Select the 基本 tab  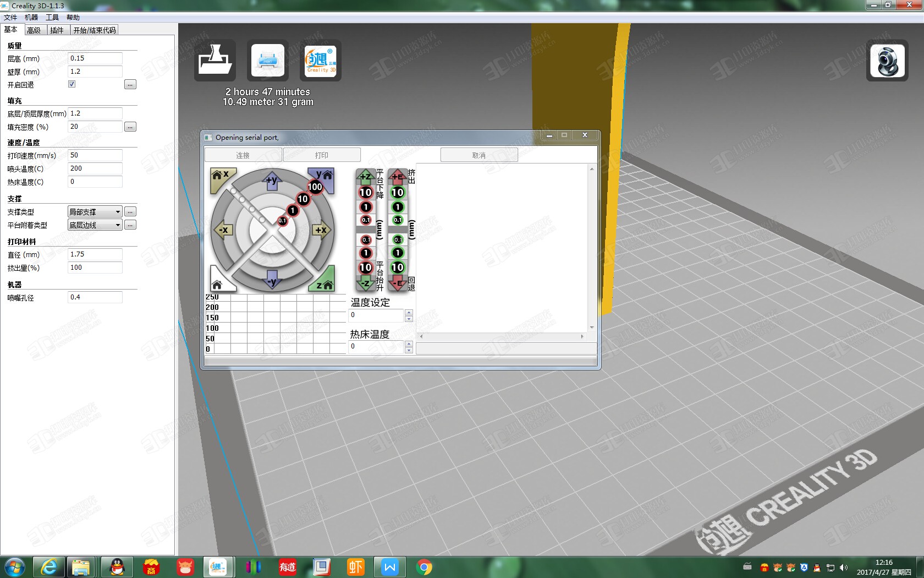coord(11,30)
